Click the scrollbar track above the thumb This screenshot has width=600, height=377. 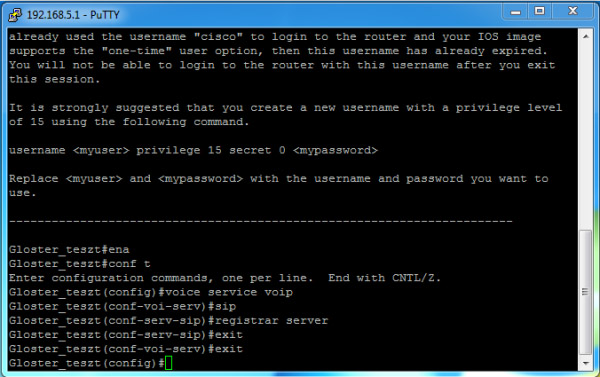585,136
